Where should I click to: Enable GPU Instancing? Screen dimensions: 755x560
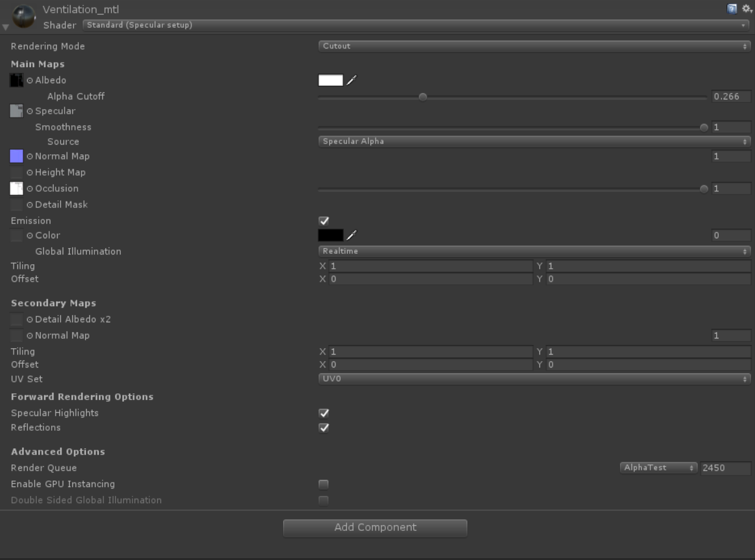point(323,484)
